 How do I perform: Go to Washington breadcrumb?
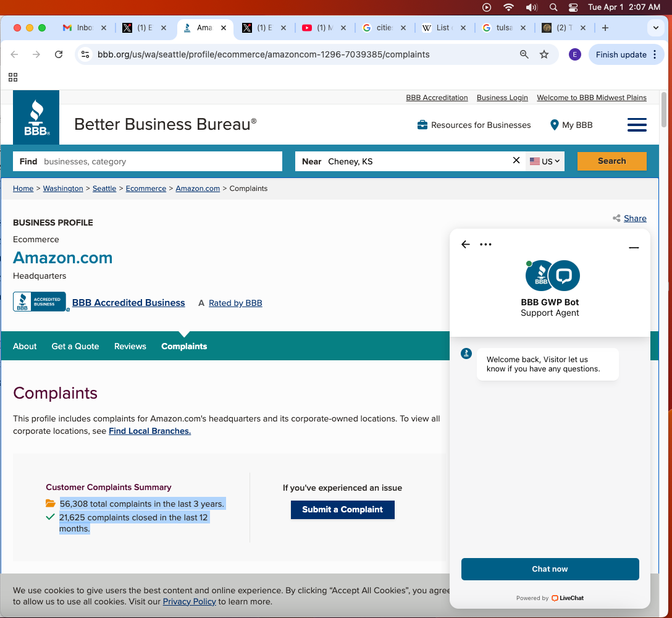pos(63,188)
